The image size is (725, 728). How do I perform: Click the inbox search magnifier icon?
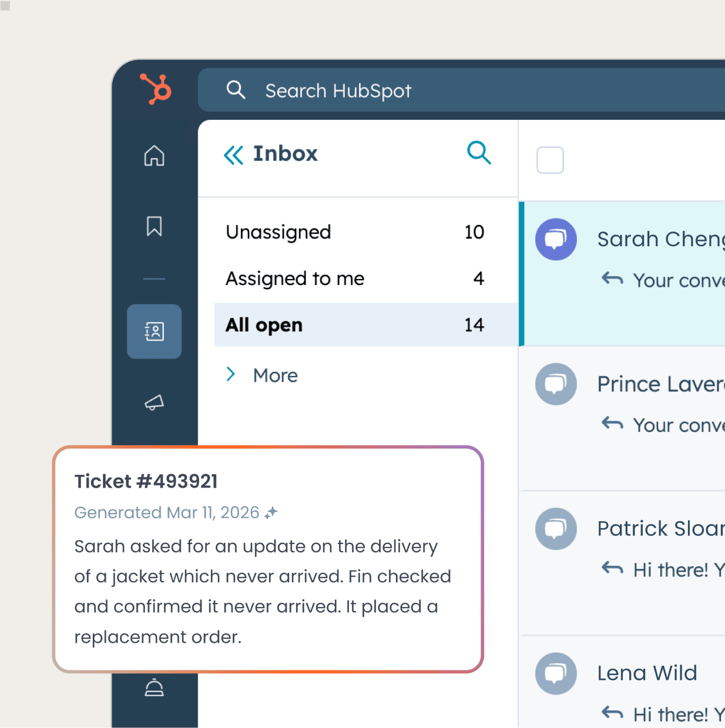(479, 153)
